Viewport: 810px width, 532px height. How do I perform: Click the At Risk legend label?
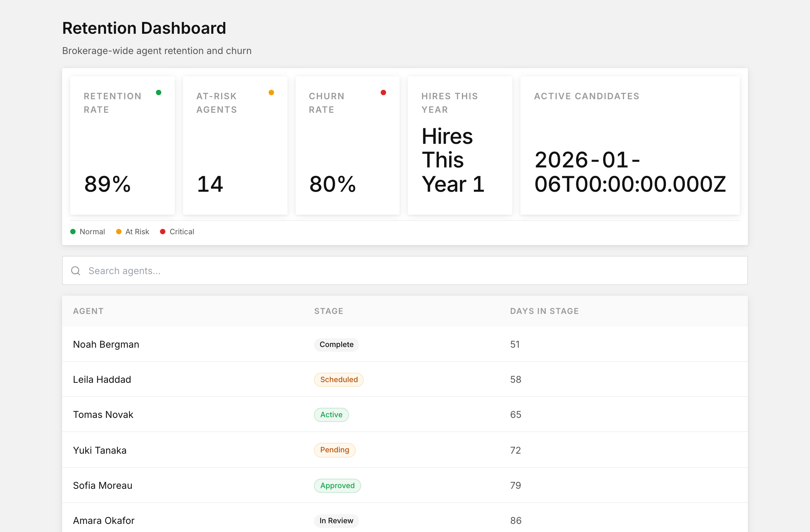click(137, 232)
